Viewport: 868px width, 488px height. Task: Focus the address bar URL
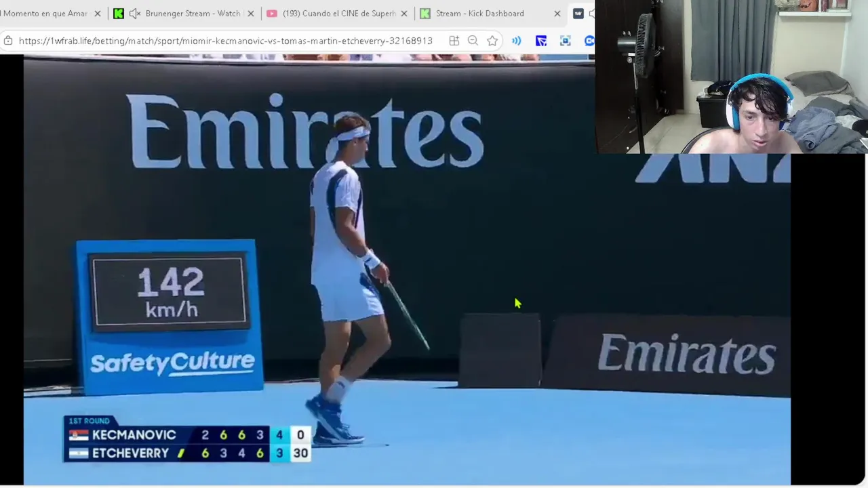coord(225,41)
